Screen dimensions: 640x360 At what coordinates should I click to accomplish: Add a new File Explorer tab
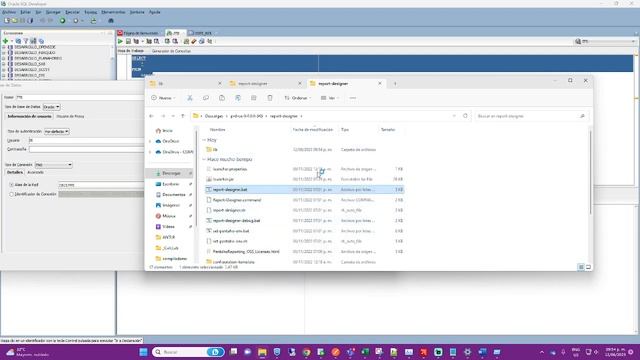point(395,84)
